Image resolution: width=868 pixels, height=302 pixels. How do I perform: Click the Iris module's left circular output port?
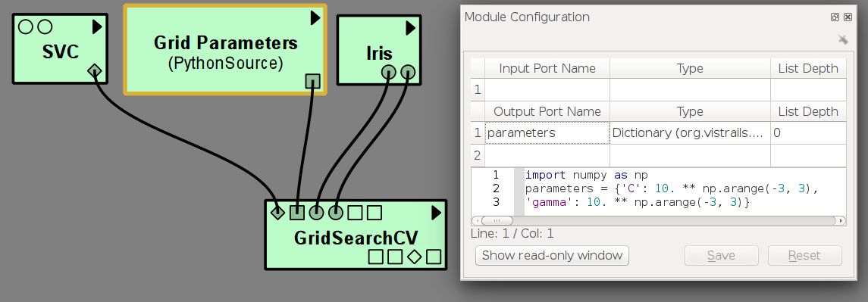pyautogui.click(x=389, y=71)
